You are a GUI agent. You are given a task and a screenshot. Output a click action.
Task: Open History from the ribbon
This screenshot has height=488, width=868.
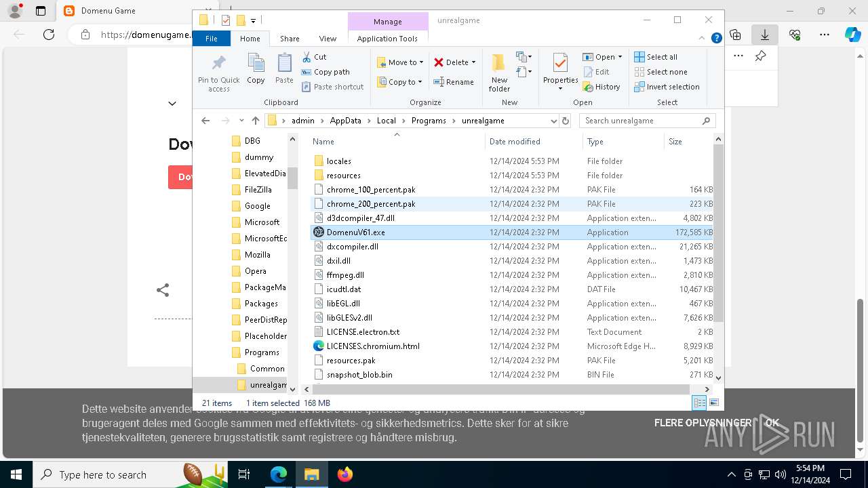(601, 87)
